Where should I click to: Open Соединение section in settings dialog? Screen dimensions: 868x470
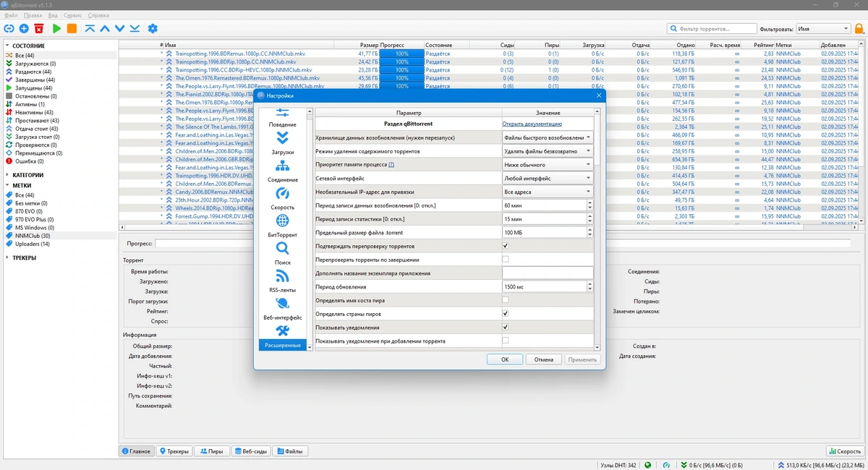tap(282, 171)
